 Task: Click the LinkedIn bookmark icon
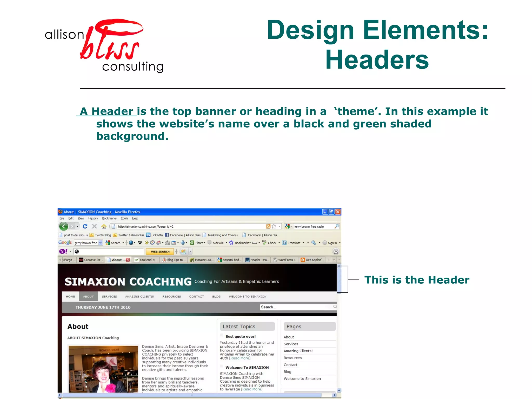pyautogui.click(x=148, y=235)
